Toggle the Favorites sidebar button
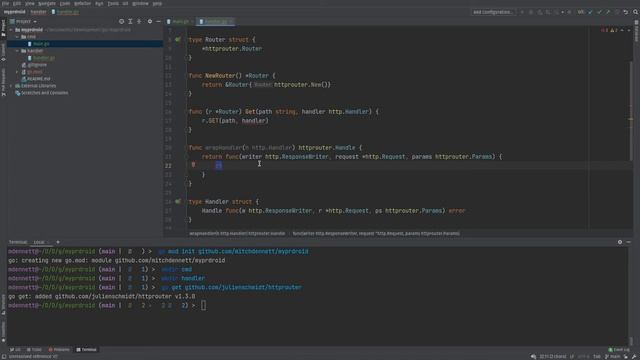This screenshot has width=640, height=360. 3,332
